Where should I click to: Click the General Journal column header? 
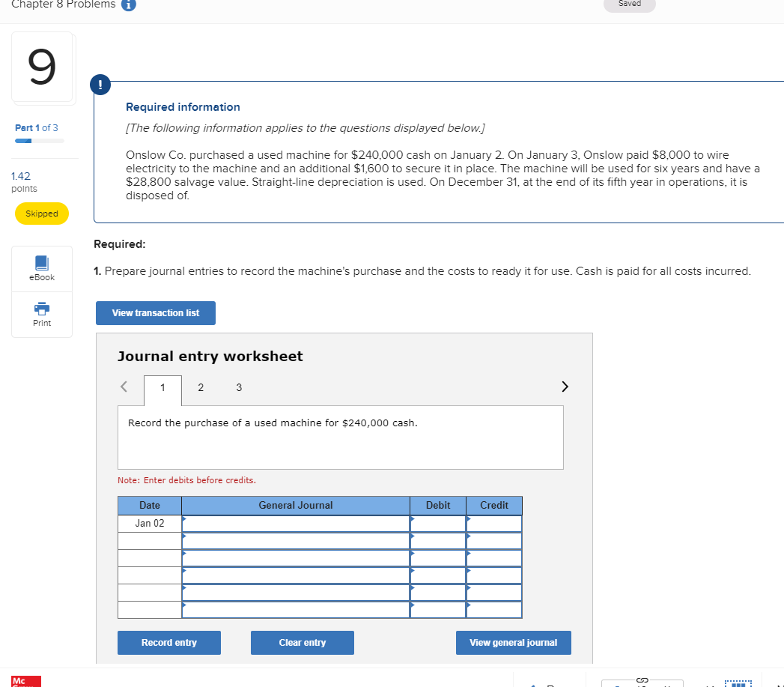[296, 506]
